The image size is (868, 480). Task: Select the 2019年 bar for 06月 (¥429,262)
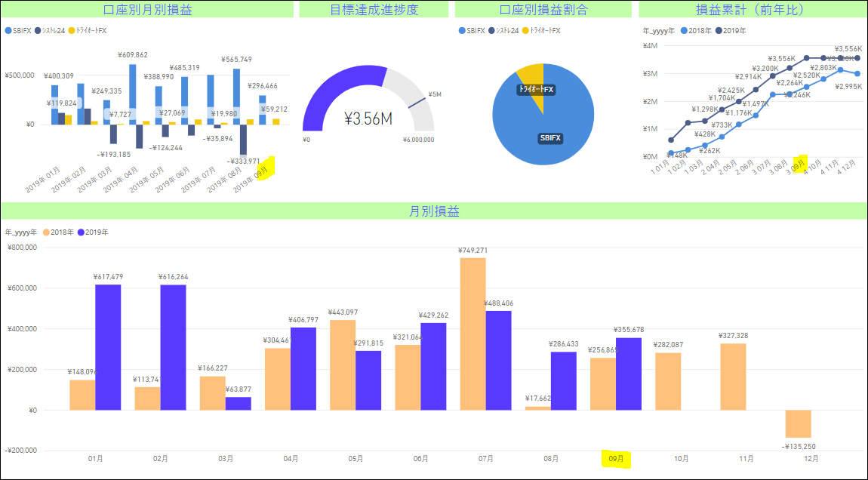pyautogui.click(x=433, y=367)
